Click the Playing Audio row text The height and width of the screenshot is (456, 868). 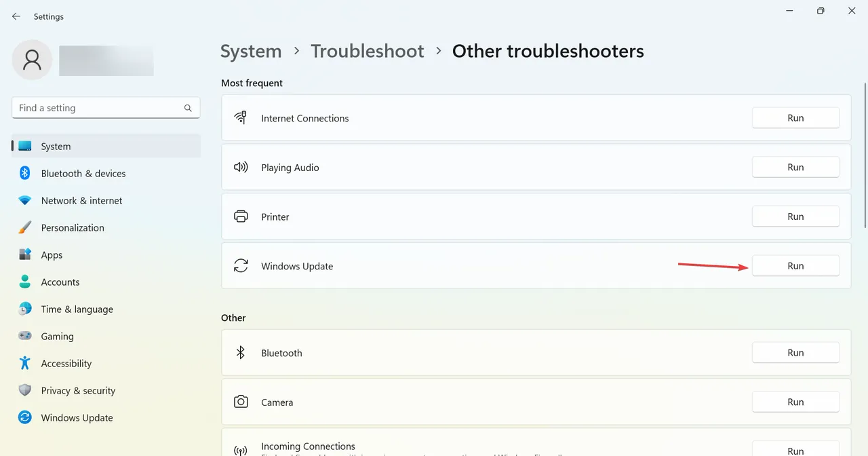coord(290,168)
